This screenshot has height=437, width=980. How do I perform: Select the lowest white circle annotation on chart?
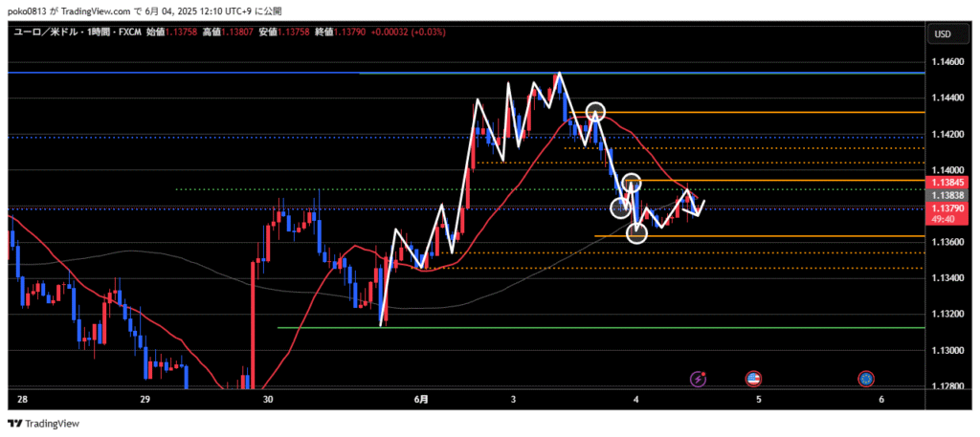click(x=637, y=232)
